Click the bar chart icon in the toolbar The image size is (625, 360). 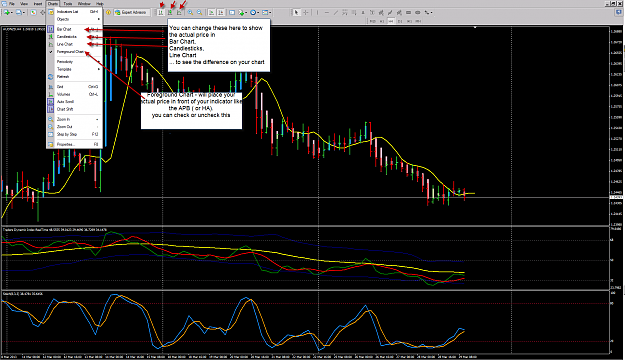click(161, 12)
